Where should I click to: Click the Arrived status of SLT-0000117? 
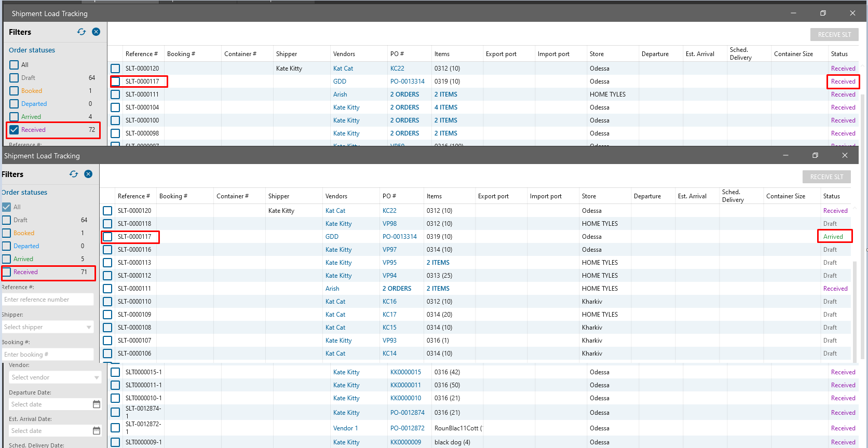[833, 237]
